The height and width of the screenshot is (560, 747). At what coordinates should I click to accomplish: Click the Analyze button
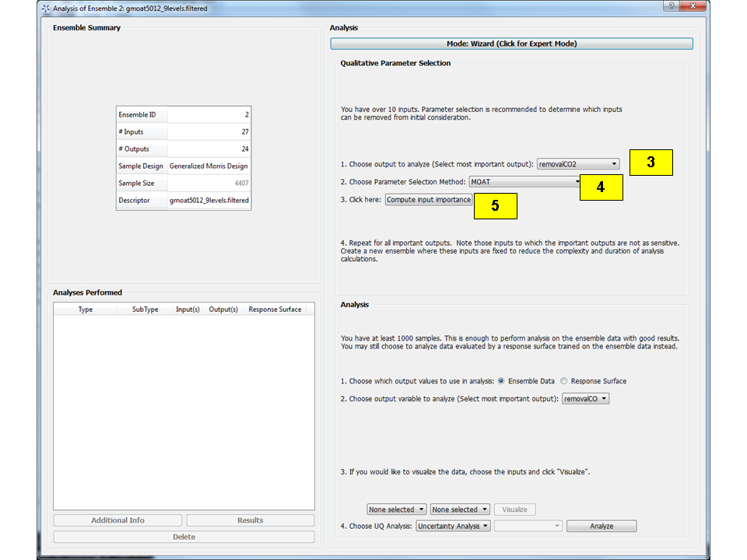pyautogui.click(x=601, y=526)
